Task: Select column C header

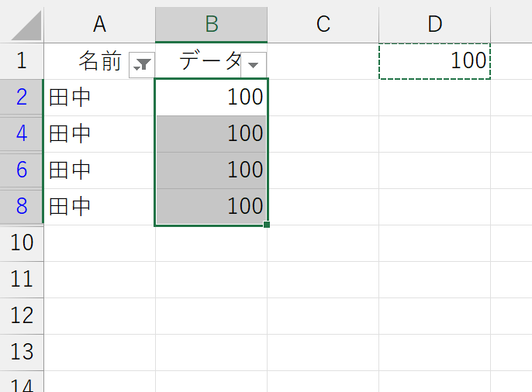Action: [x=323, y=22]
